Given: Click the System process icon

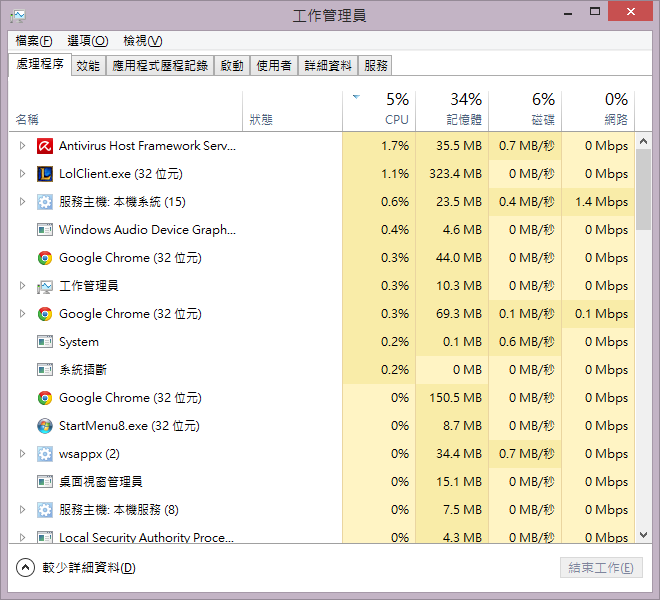Looking at the screenshot, I should (45, 342).
